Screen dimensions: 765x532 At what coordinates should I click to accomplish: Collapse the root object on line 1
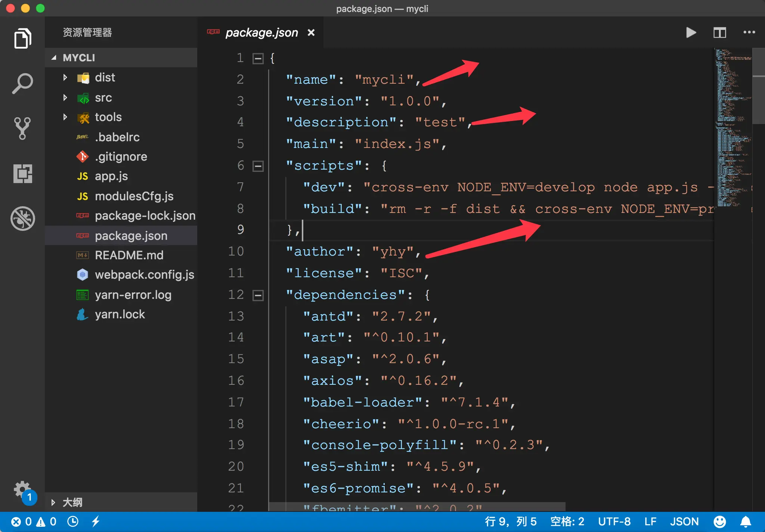[258, 58]
